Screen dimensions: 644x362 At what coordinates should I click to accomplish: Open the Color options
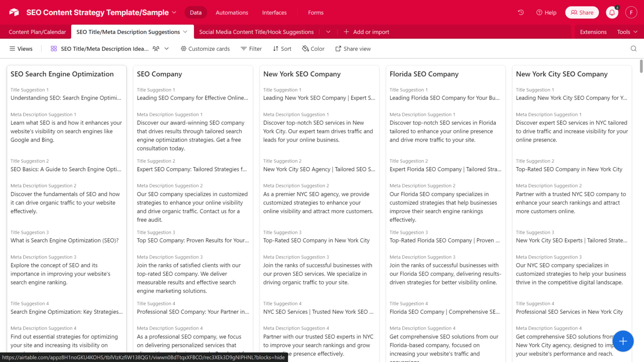(313, 48)
